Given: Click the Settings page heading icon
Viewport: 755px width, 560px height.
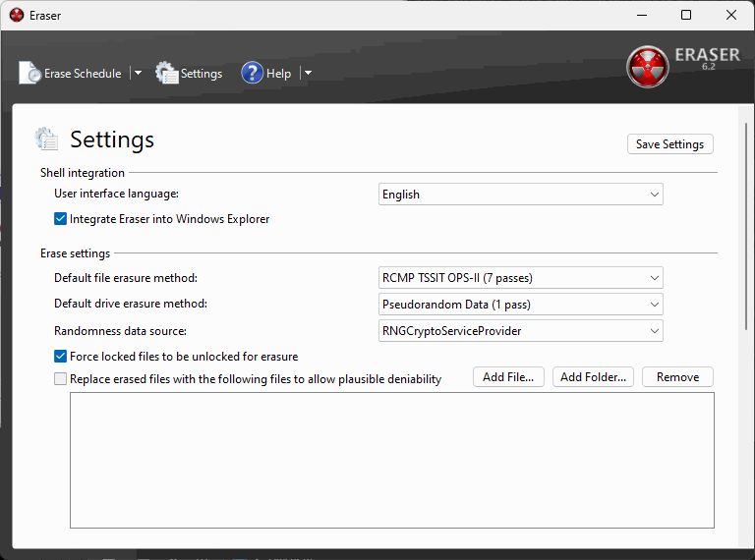Looking at the screenshot, I should pos(47,140).
